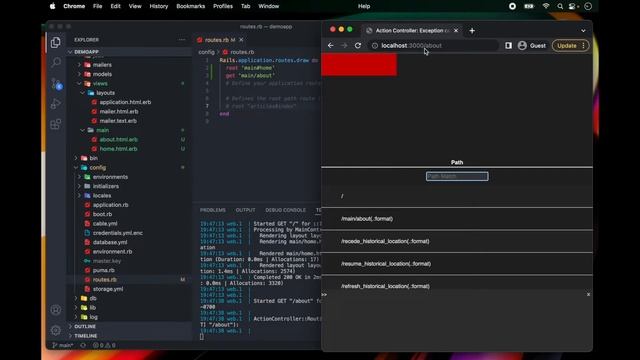This screenshot has width=640, height=360.
Task: Click the /resume_historical_location(.format) route row
Action: [x=457, y=264]
